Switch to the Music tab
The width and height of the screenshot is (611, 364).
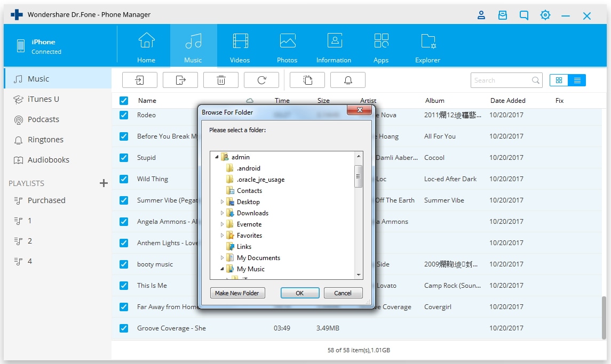click(193, 47)
